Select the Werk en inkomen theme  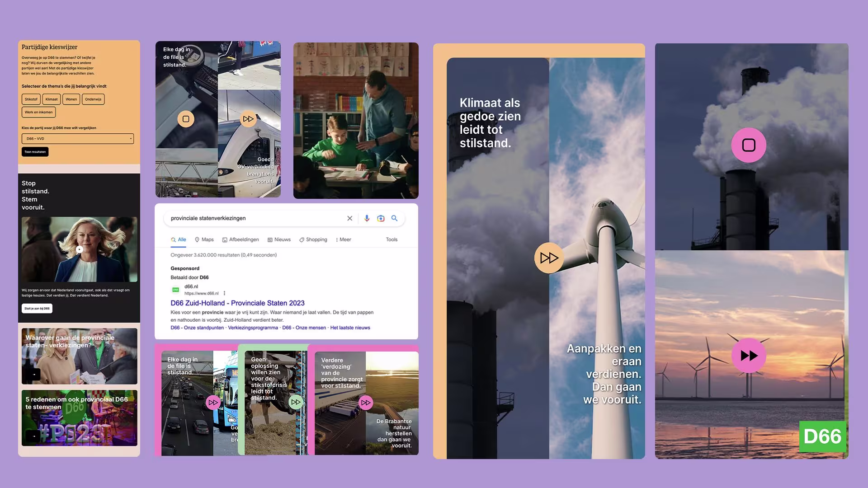click(39, 112)
